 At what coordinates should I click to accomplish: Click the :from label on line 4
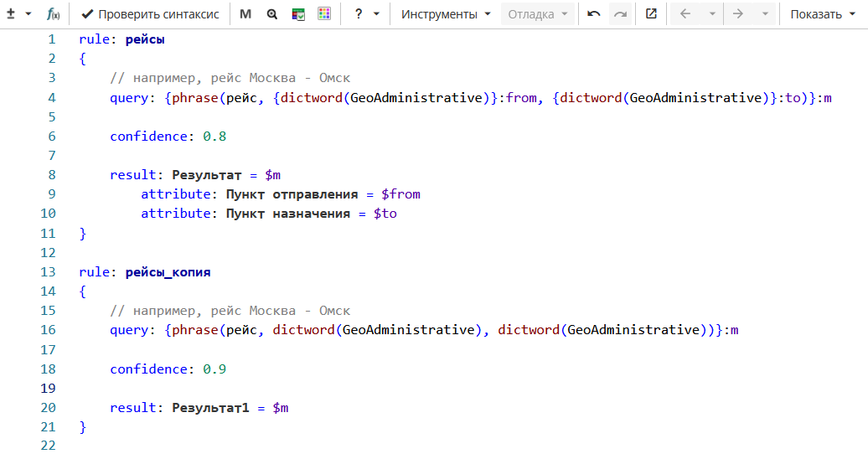[x=521, y=98]
